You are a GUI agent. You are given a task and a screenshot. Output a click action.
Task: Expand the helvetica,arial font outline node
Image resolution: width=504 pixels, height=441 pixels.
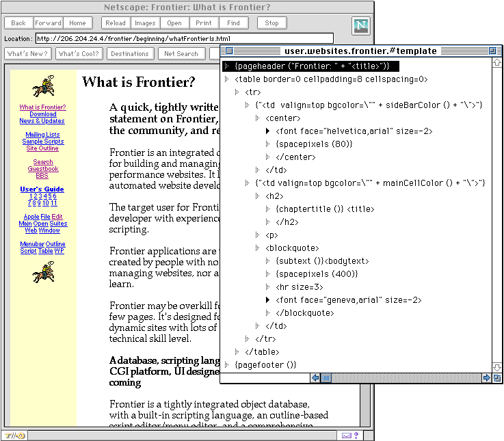(269, 131)
